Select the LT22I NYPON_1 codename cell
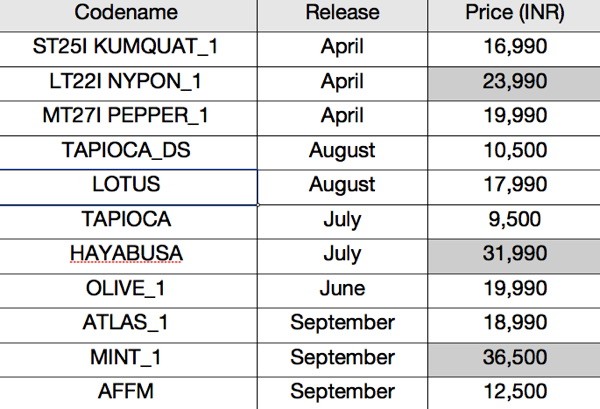Image resolution: width=600 pixels, height=409 pixels. (x=128, y=83)
